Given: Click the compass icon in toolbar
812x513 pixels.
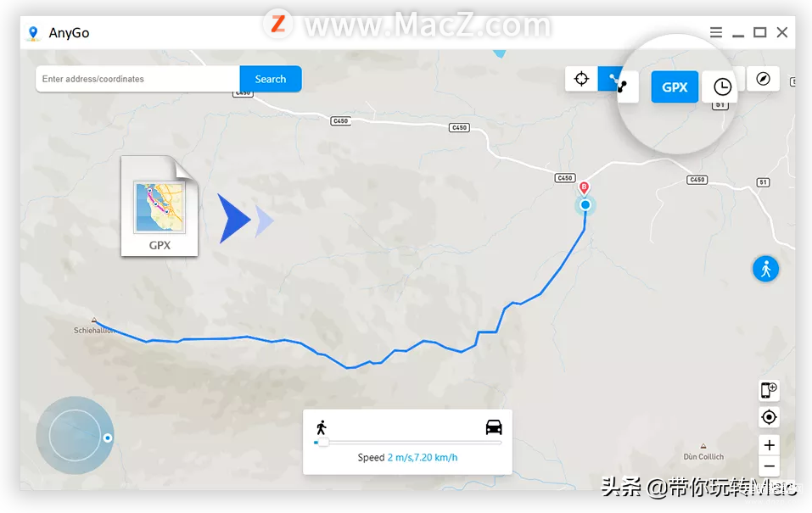Looking at the screenshot, I should click(x=764, y=79).
